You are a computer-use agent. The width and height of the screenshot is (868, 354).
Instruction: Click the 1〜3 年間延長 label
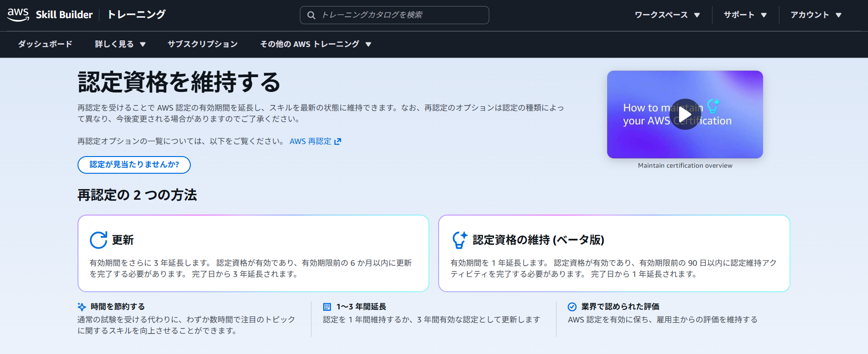(x=361, y=307)
